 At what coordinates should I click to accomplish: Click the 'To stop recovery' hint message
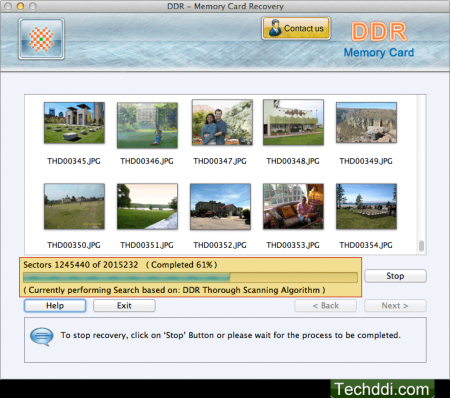coord(231,335)
